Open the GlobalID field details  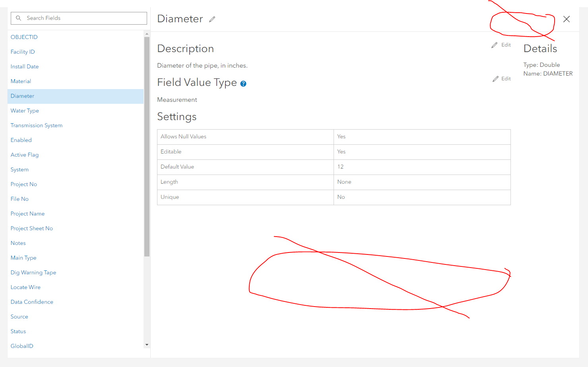coord(22,346)
